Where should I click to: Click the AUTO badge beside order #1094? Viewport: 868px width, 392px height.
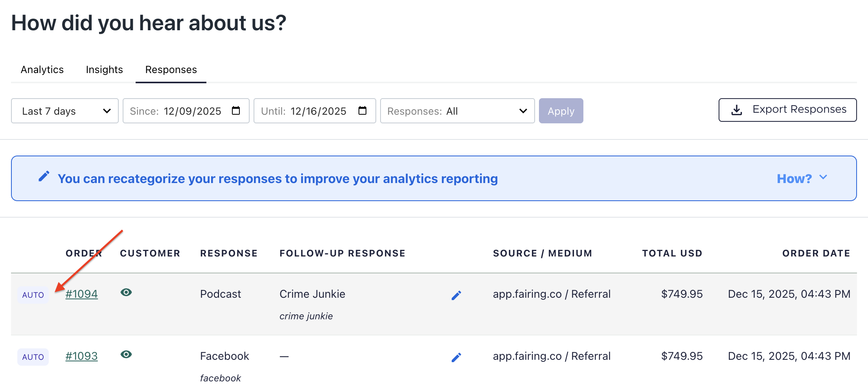(x=33, y=295)
